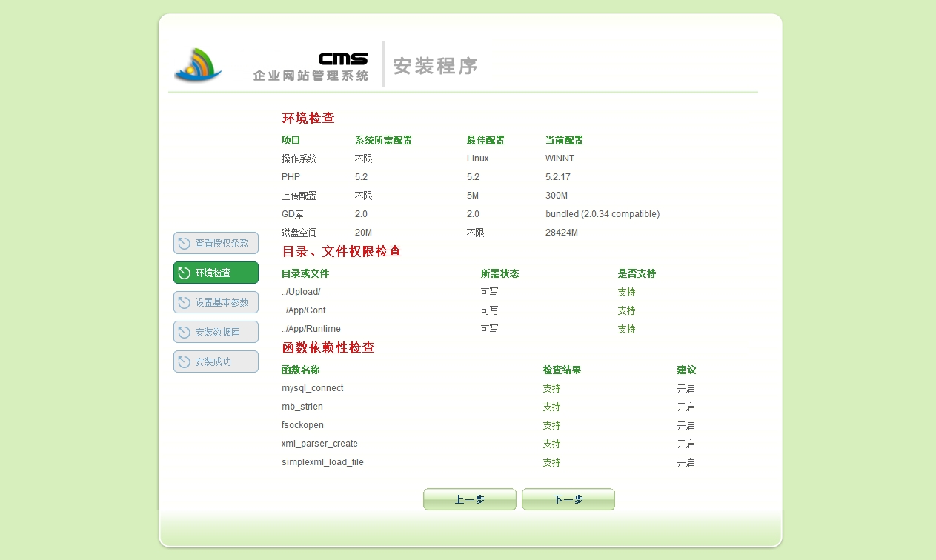
Task: Click the refresh icon beside 查看授权条款
Action: [185, 243]
